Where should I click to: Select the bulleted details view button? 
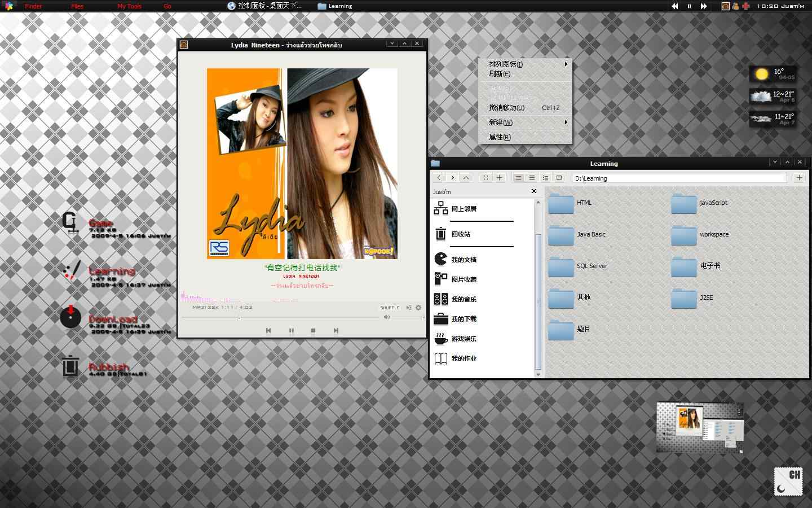pos(545,178)
